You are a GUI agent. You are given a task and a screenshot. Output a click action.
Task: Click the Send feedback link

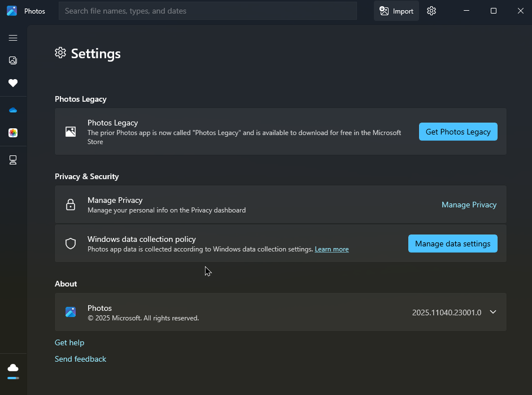pyautogui.click(x=80, y=359)
